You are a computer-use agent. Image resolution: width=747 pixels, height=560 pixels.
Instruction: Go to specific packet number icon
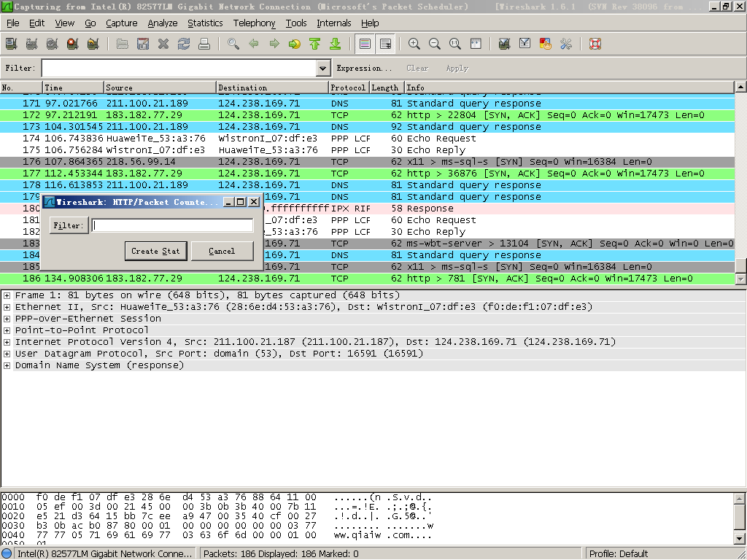pyautogui.click(x=295, y=44)
